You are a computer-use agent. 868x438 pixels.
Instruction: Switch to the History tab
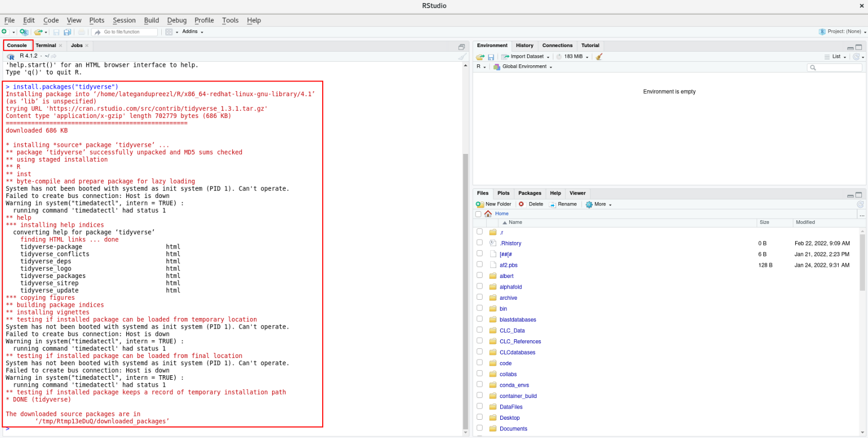pos(525,46)
